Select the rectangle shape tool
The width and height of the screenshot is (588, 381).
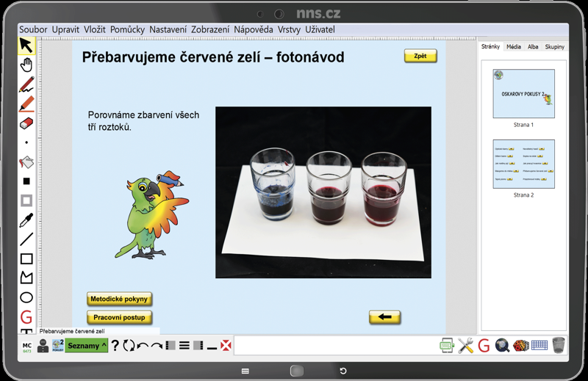pyautogui.click(x=26, y=259)
